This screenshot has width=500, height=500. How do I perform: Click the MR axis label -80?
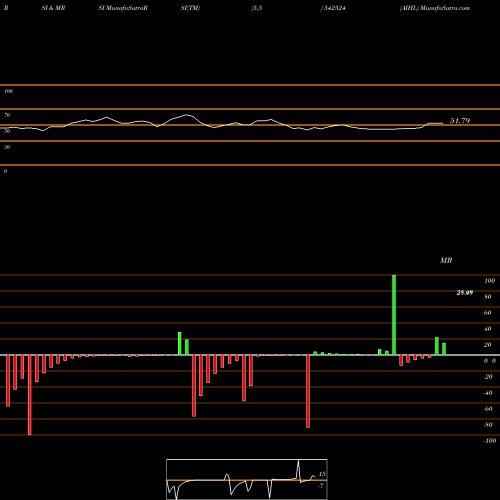488,425
